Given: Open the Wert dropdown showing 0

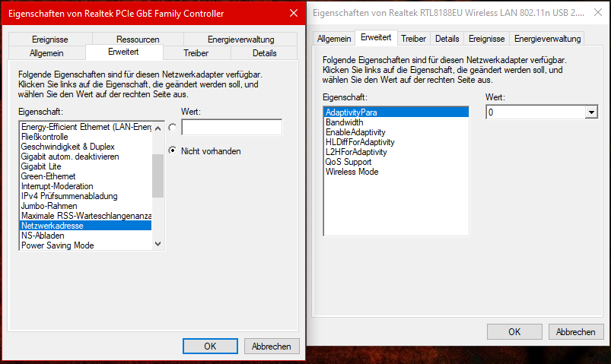Looking at the screenshot, I should (591, 112).
